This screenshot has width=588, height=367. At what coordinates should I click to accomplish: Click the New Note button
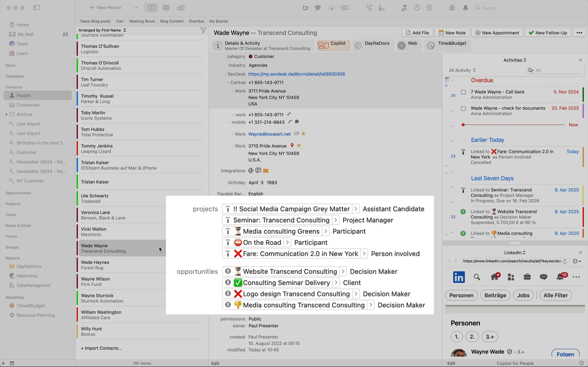click(x=452, y=33)
